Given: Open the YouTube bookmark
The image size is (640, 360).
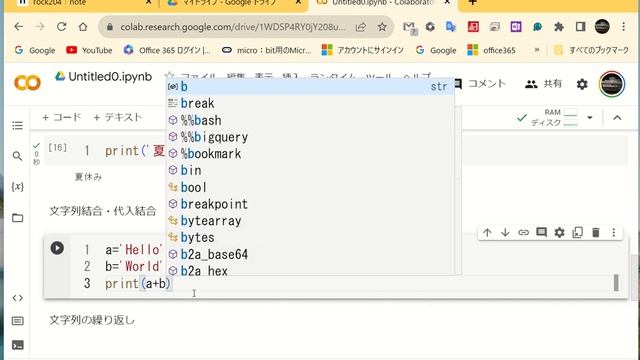Looking at the screenshot, I should (89, 50).
